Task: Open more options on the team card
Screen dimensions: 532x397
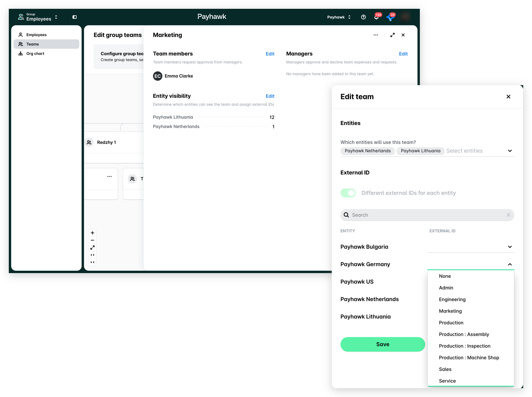Action: tap(110, 176)
